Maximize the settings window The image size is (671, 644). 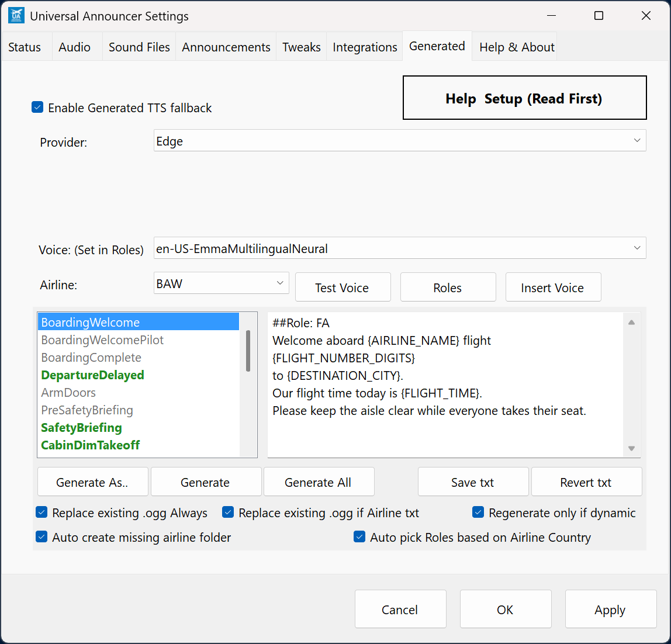(599, 16)
